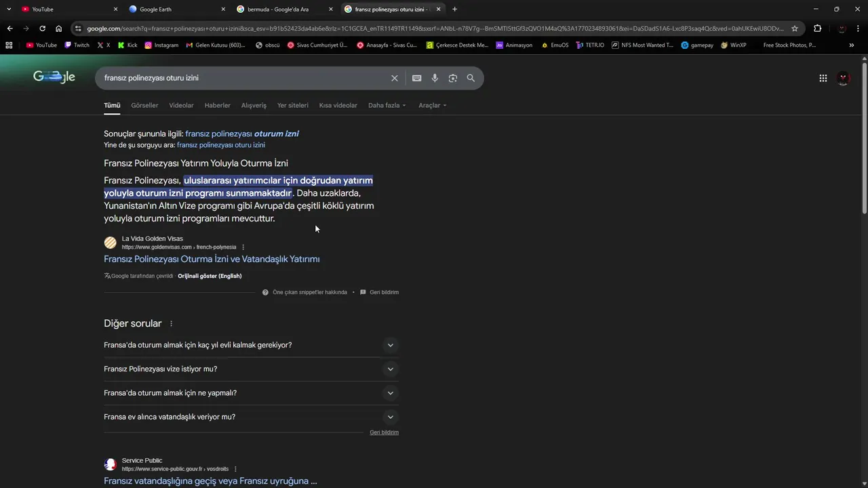
Task: Switch to the Google Earth tab
Action: pos(176,9)
